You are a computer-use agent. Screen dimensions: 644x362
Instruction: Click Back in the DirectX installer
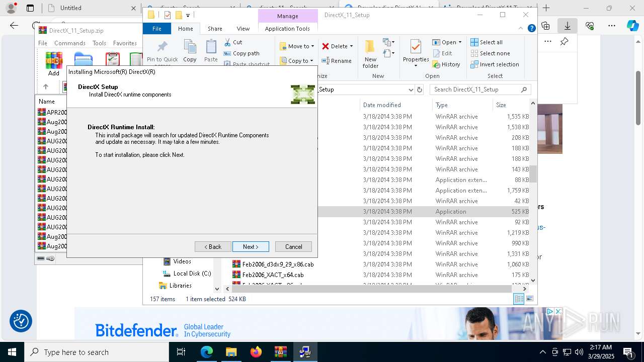click(213, 247)
